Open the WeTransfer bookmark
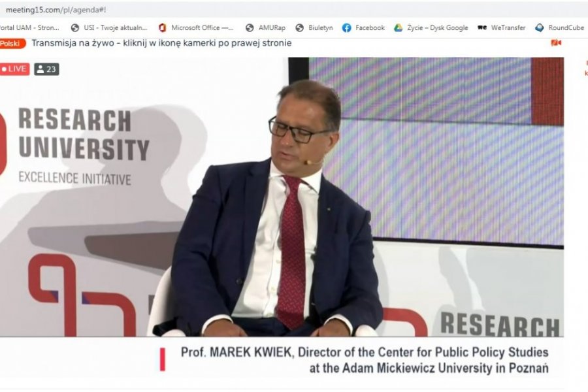This screenshot has height=392, width=588. [x=501, y=27]
